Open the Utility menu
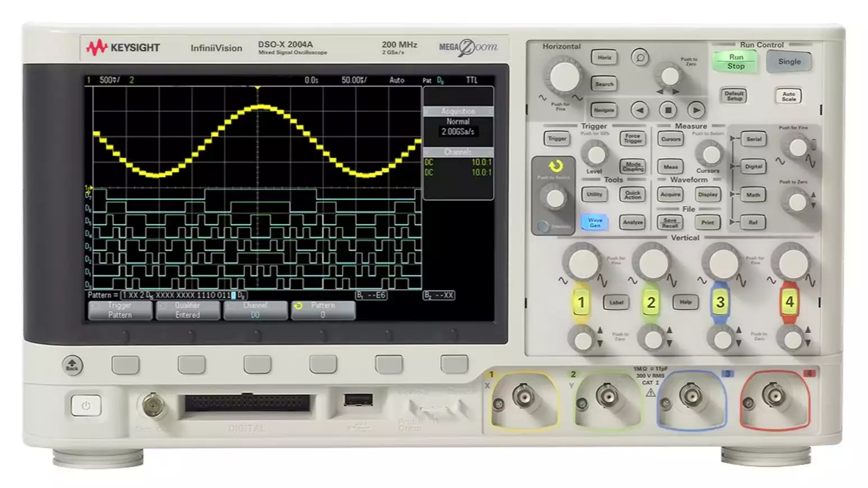Image resolution: width=868 pixels, height=488 pixels. pos(594,195)
